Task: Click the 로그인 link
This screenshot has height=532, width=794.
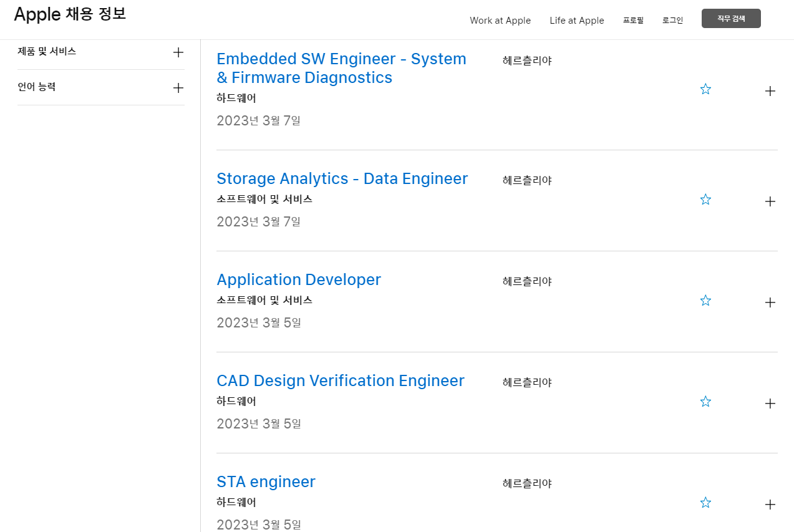Action: tap(673, 21)
